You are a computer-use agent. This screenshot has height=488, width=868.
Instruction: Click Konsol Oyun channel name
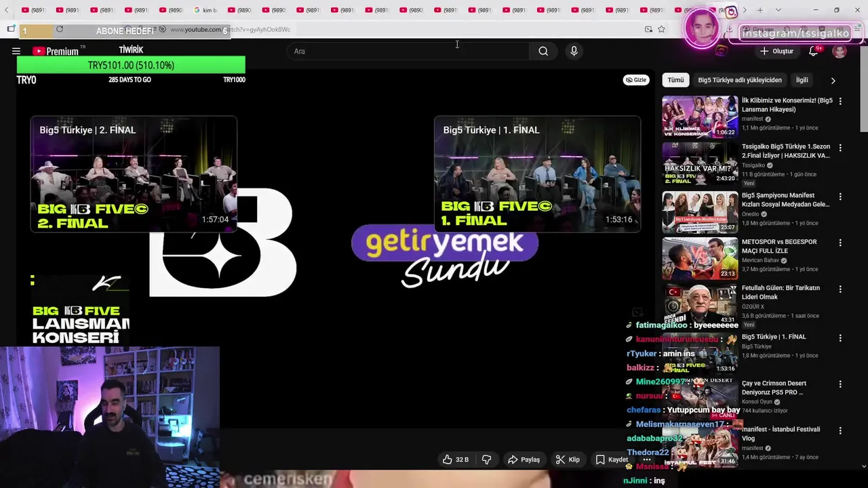click(759, 401)
